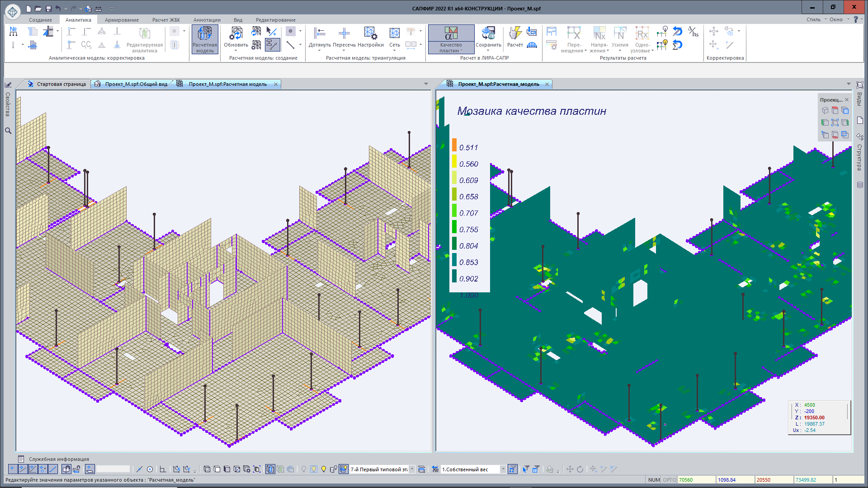Open the Проект_M.spf:Общий вид document tab

[136, 84]
